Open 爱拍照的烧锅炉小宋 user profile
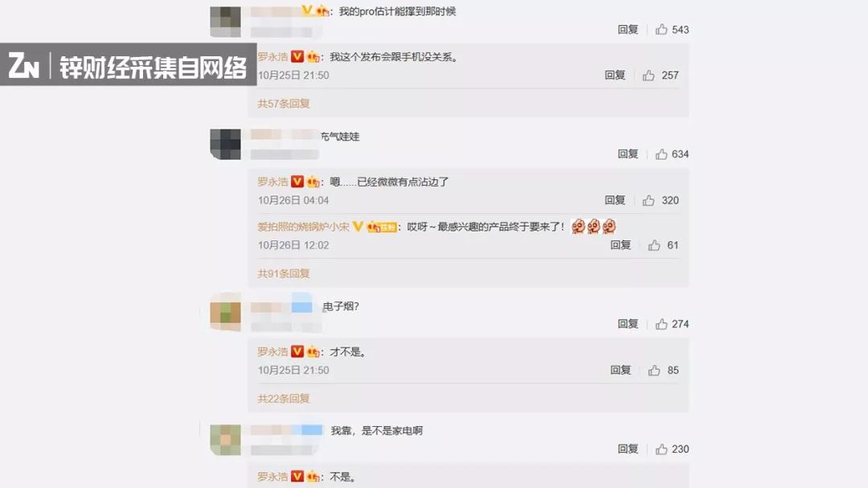The height and width of the screenshot is (488, 868). tap(303, 227)
